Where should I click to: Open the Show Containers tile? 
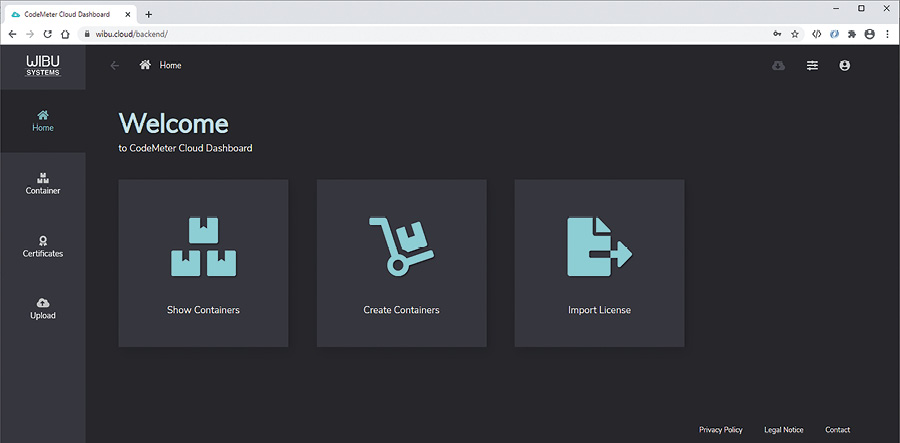click(203, 263)
